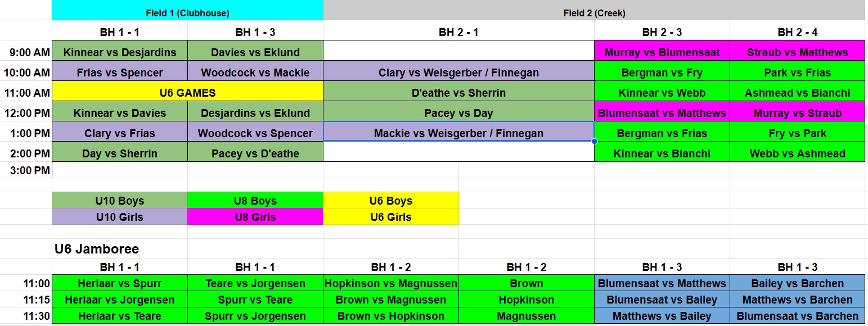
Task: Click the Murray vs Blumensaat cell
Action: click(662, 52)
